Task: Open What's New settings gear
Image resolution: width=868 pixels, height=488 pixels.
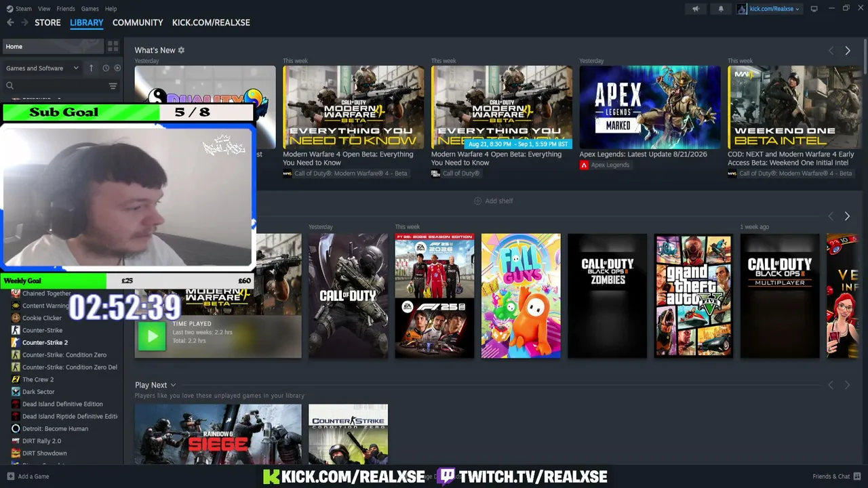Action: 181,50
